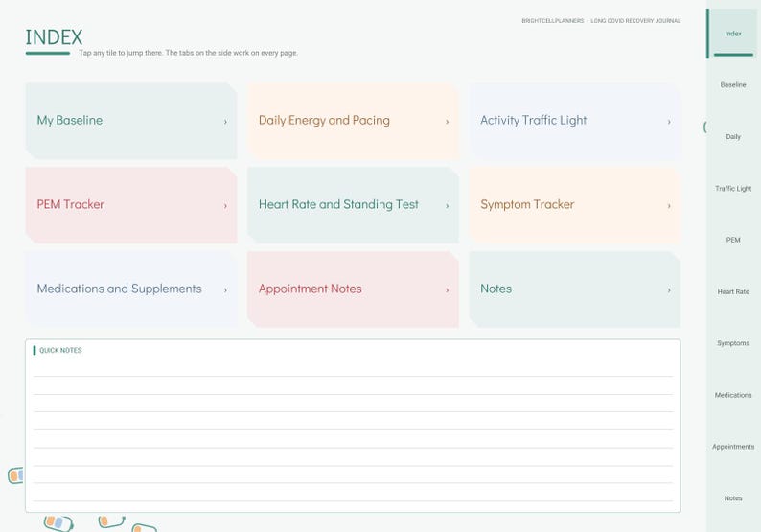761x532 pixels.
Task: Open the Appointment Notes tile
Action: pyautogui.click(x=353, y=289)
